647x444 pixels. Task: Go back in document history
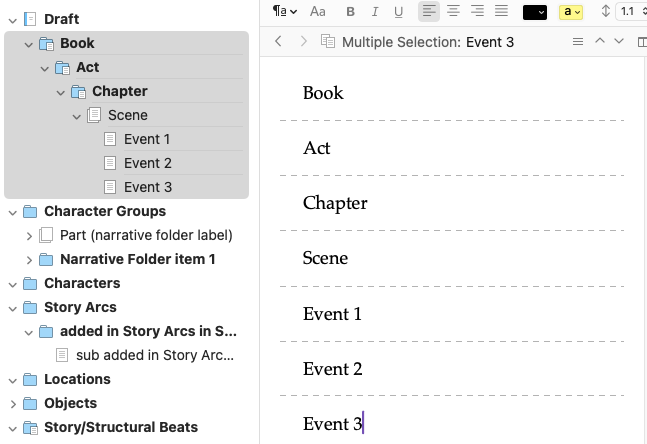[278, 42]
